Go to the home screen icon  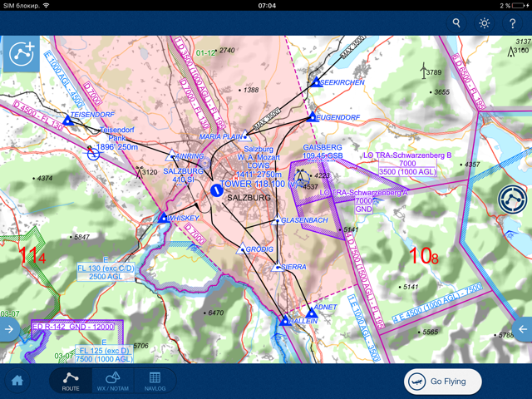tap(17, 381)
